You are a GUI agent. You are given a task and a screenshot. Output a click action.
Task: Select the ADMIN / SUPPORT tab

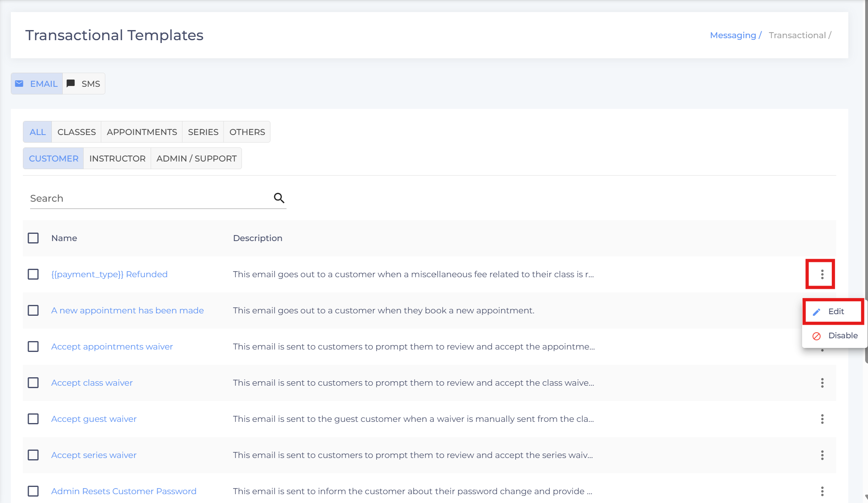[196, 159]
